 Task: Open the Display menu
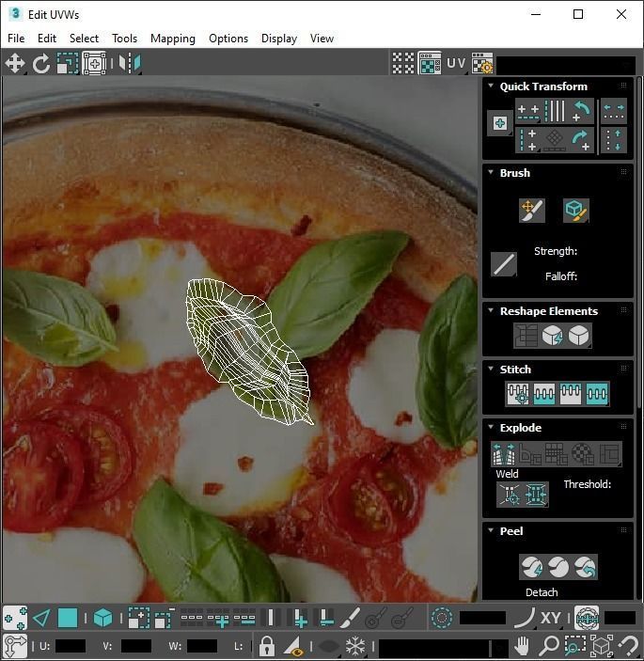tap(279, 39)
